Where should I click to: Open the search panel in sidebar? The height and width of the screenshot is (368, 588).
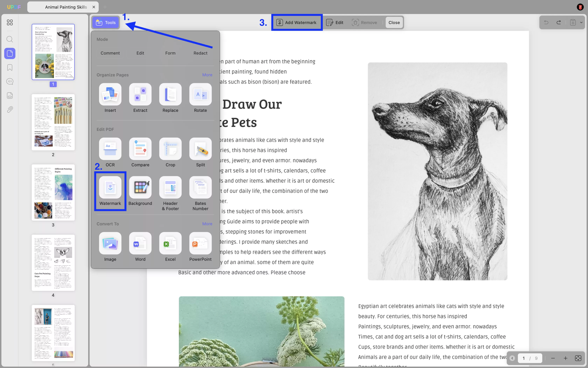[x=10, y=39]
